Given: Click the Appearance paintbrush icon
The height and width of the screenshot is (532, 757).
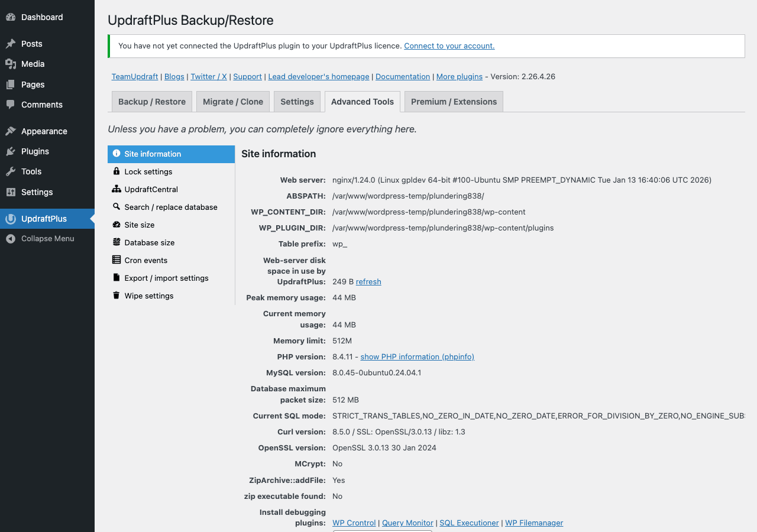Looking at the screenshot, I should coord(11,131).
